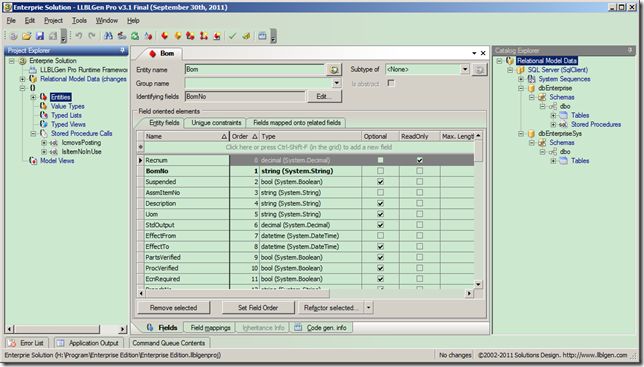644x367 pixels.
Task: Toggle the Optional checkbox for BomNo
Action: click(380, 171)
